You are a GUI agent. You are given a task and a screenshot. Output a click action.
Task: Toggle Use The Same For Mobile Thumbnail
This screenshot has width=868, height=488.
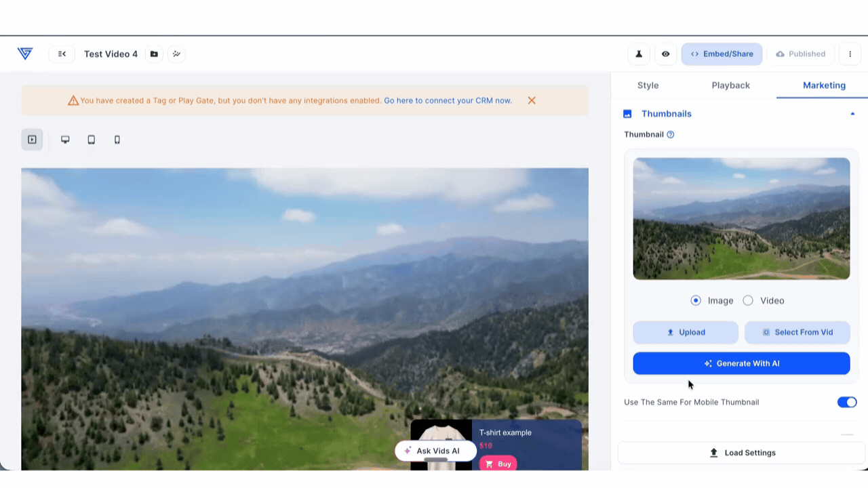click(847, 402)
